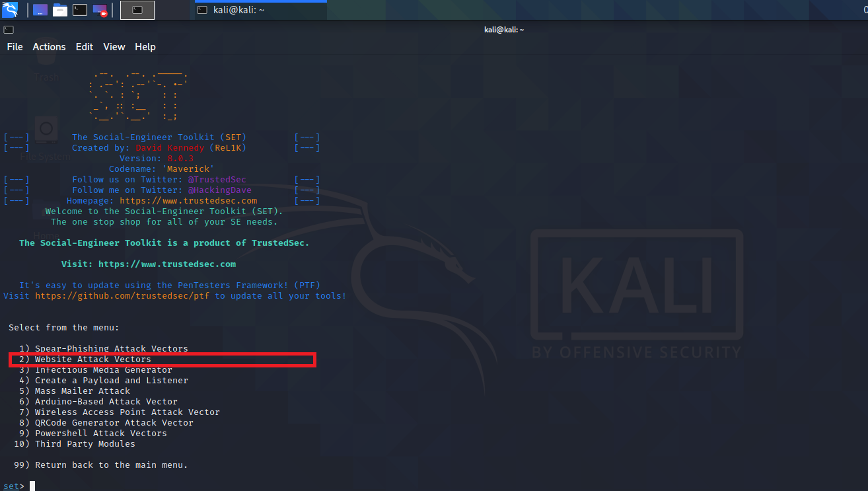Click the github.com/trustedsec/ptf URL

click(x=122, y=296)
